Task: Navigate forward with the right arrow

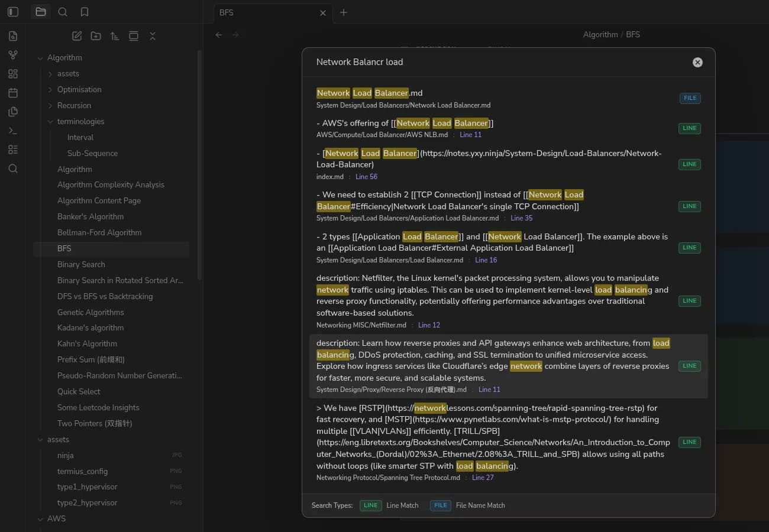Action: [235, 35]
